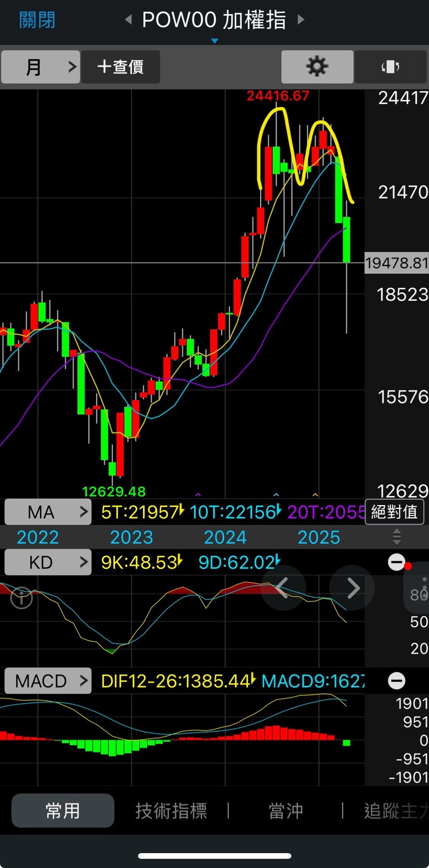Go to next symbol with right triangle

pyautogui.click(x=300, y=20)
